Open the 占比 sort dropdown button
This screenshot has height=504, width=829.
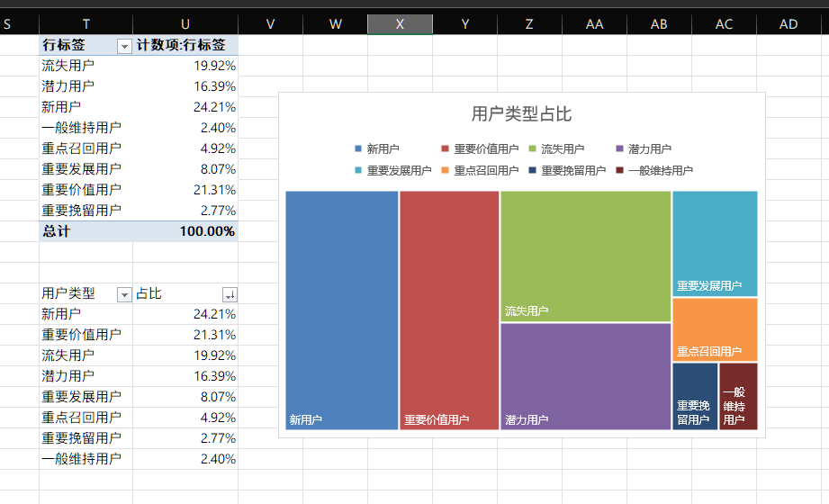(x=230, y=294)
